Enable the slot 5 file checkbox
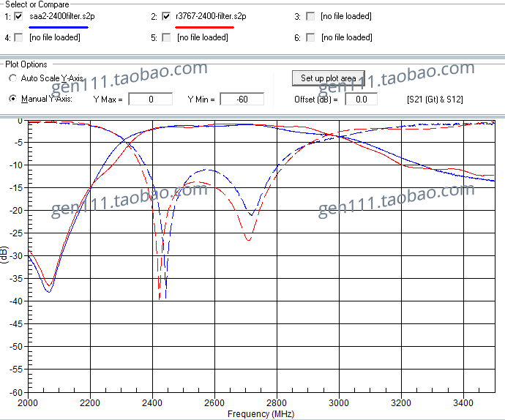The height and width of the screenshot is (420, 505). pos(166,37)
